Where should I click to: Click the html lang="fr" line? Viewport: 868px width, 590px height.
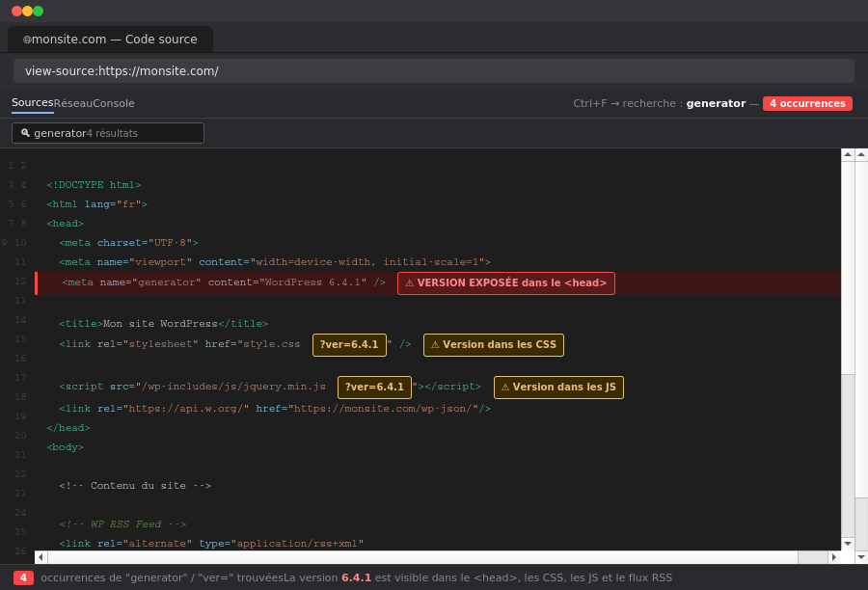coord(96,204)
